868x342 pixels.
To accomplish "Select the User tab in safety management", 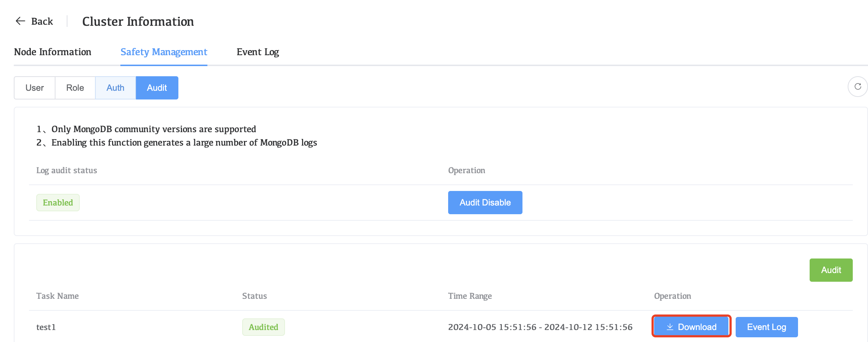I will pyautogui.click(x=34, y=87).
